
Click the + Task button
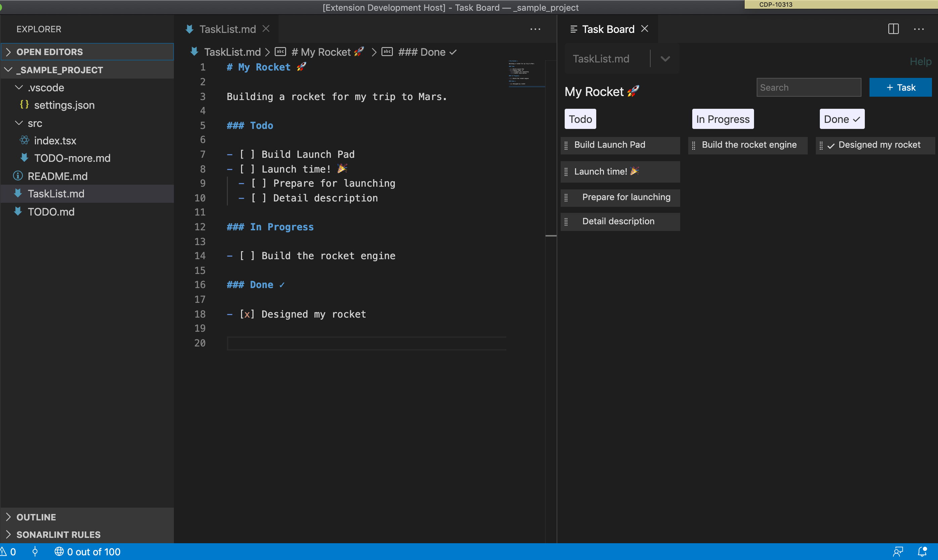pyautogui.click(x=900, y=88)
